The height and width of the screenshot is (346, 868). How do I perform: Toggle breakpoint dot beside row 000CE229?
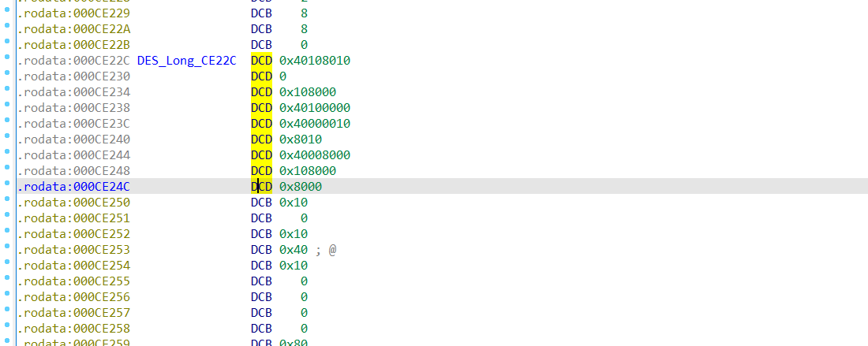click(7, 10)
